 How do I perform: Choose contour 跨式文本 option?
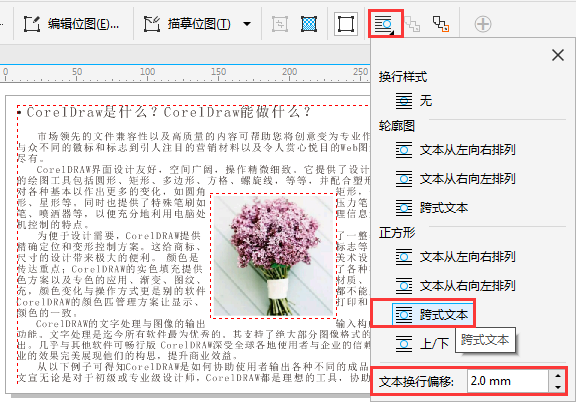tap(432, 208)
